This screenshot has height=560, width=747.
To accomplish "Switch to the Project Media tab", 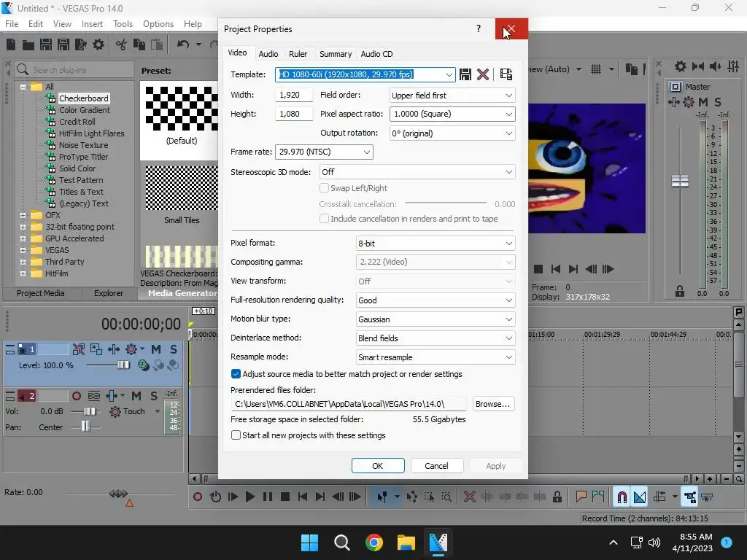I will click(x=41, y=293).
